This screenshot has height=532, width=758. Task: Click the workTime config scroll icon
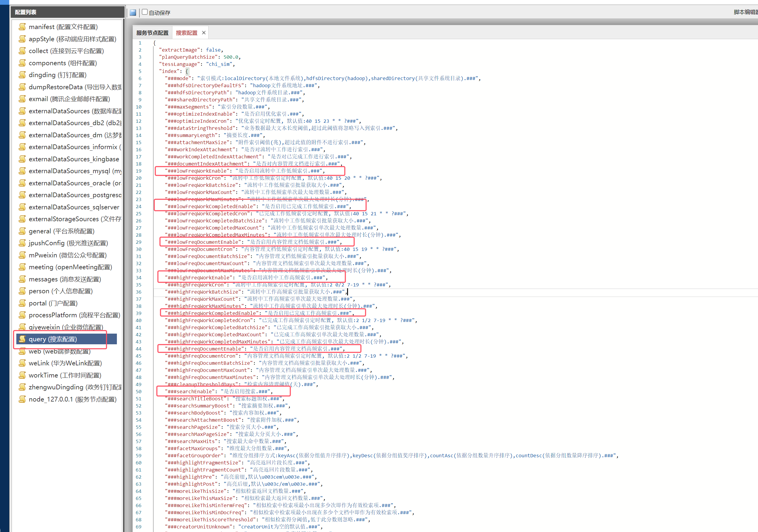click(x=22, y=375)
